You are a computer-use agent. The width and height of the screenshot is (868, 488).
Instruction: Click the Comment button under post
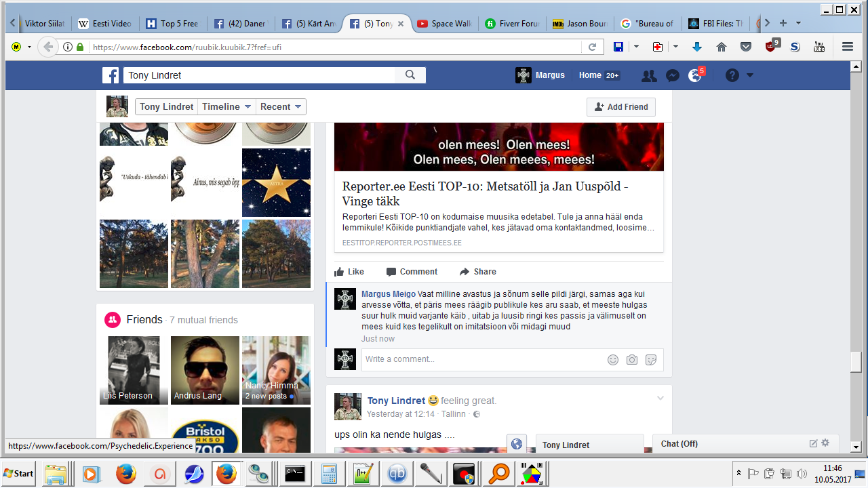412,272
